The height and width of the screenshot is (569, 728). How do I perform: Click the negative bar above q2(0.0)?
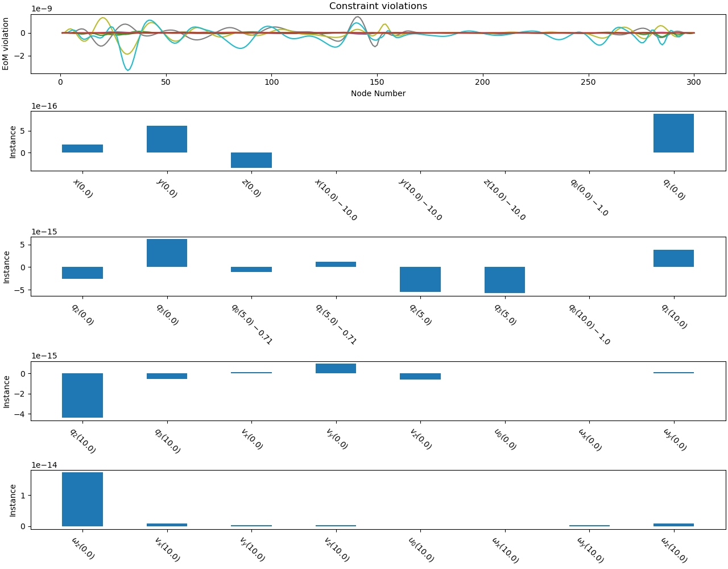82,273
